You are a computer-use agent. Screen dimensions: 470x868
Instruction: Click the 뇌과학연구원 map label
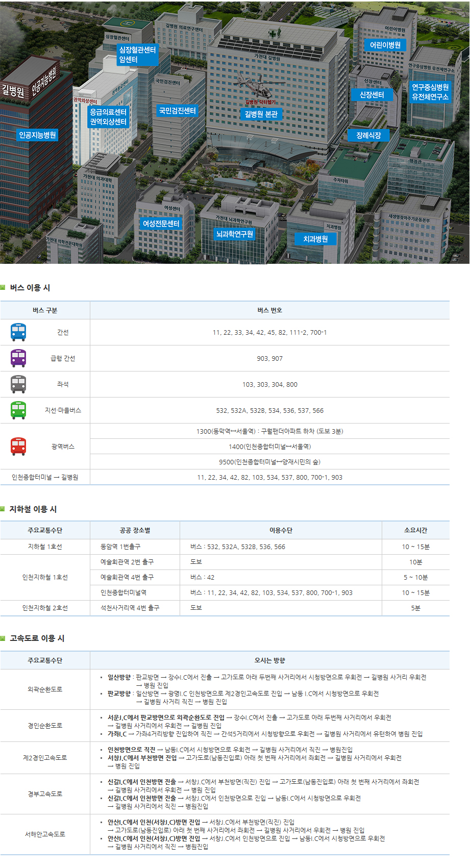tap(234, 234)
